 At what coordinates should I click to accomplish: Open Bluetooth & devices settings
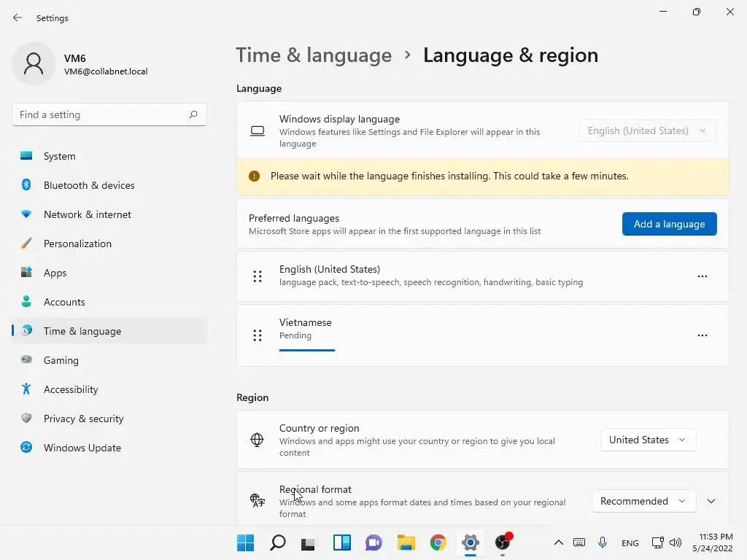pos(109,185)
